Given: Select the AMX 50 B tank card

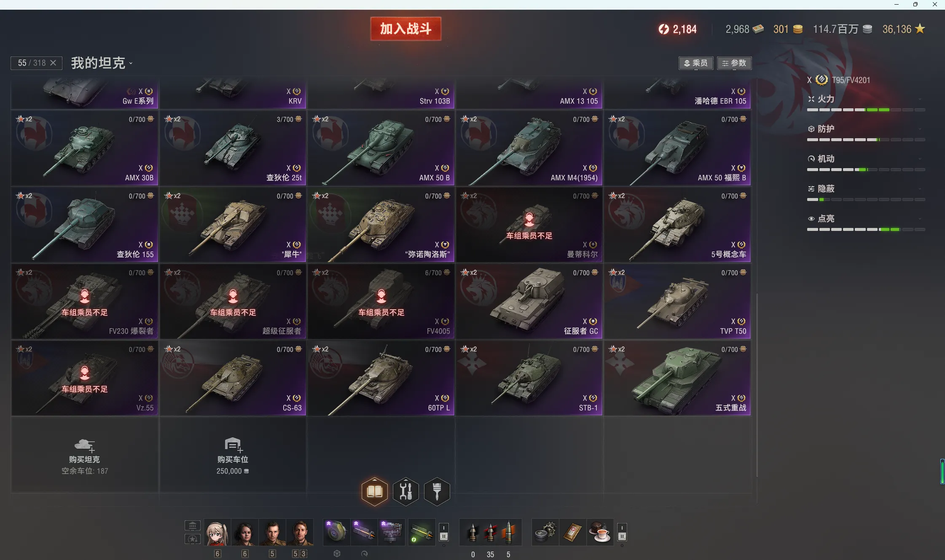Looking at the screenshot, I should (381, 148).
